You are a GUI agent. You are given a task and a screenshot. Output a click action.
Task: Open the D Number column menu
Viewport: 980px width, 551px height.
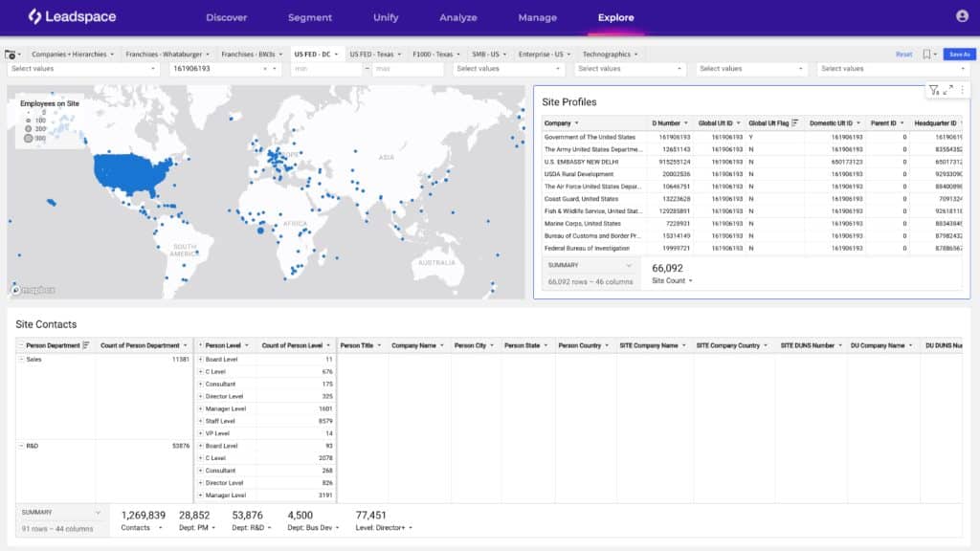685,123
